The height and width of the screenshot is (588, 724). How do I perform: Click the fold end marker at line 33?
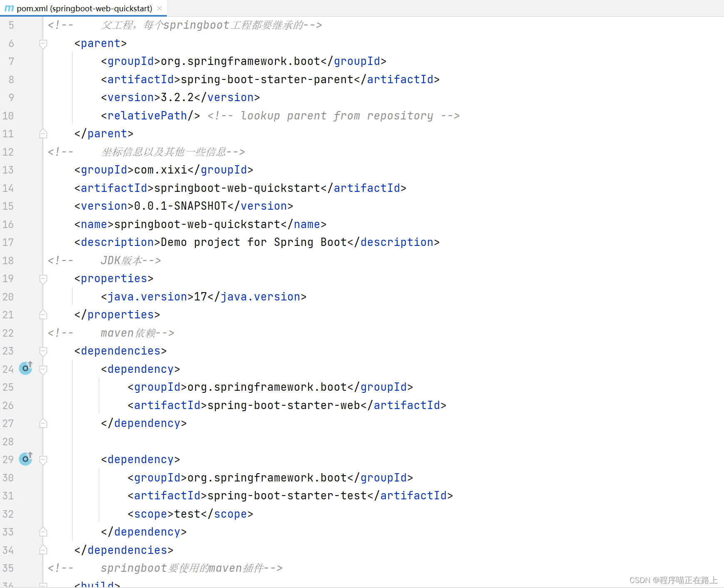43,532
